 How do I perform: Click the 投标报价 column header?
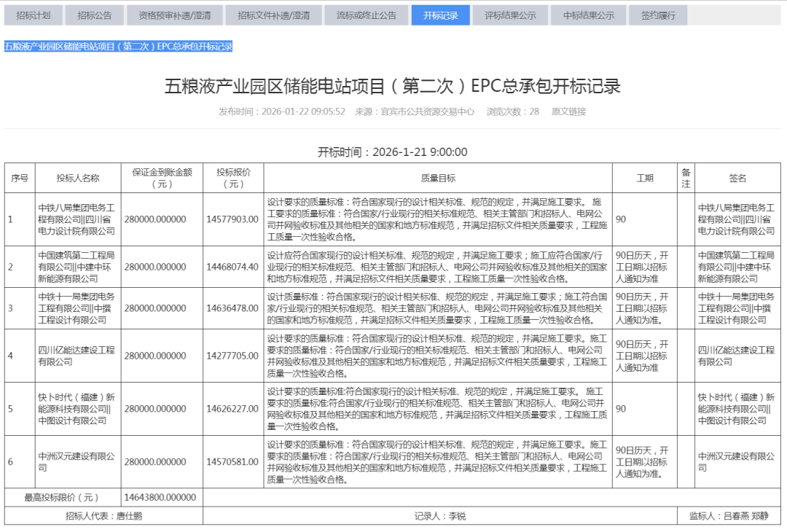[x=232, y=178]
